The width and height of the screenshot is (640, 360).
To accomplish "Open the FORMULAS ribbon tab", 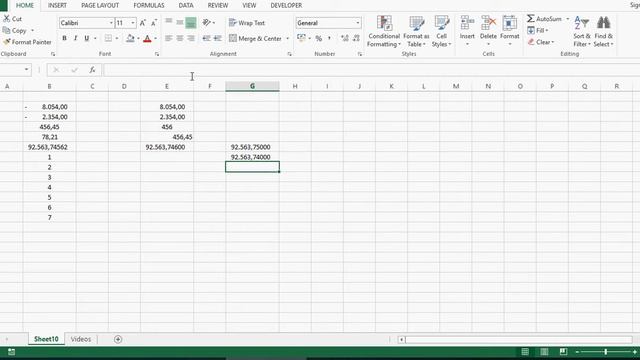I will [149, 5].
